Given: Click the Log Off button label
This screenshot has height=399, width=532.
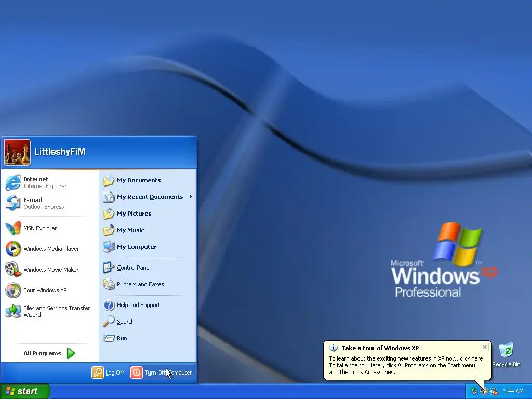Looking at the screenshot, I should coord(115,373).
